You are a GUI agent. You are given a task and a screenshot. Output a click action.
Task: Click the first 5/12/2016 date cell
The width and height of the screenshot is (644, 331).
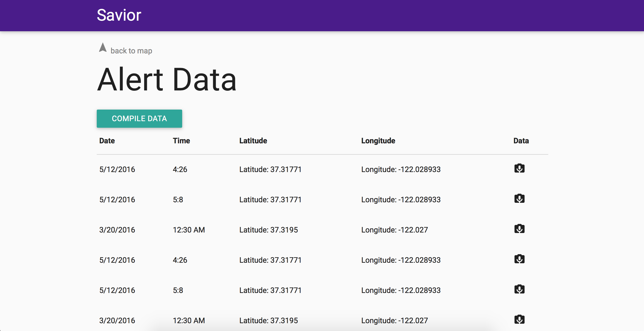pyautogui.click(x=117, y=169)
